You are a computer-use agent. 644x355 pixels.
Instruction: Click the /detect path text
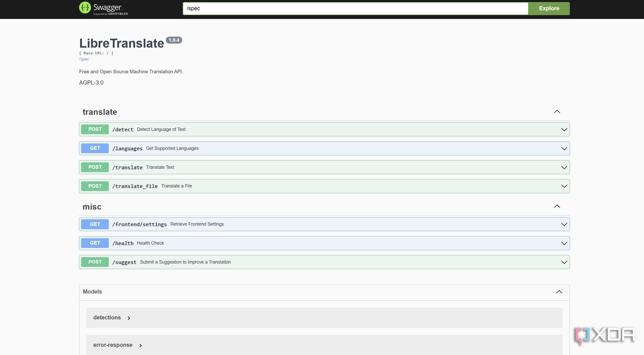(x=123, y=130)
